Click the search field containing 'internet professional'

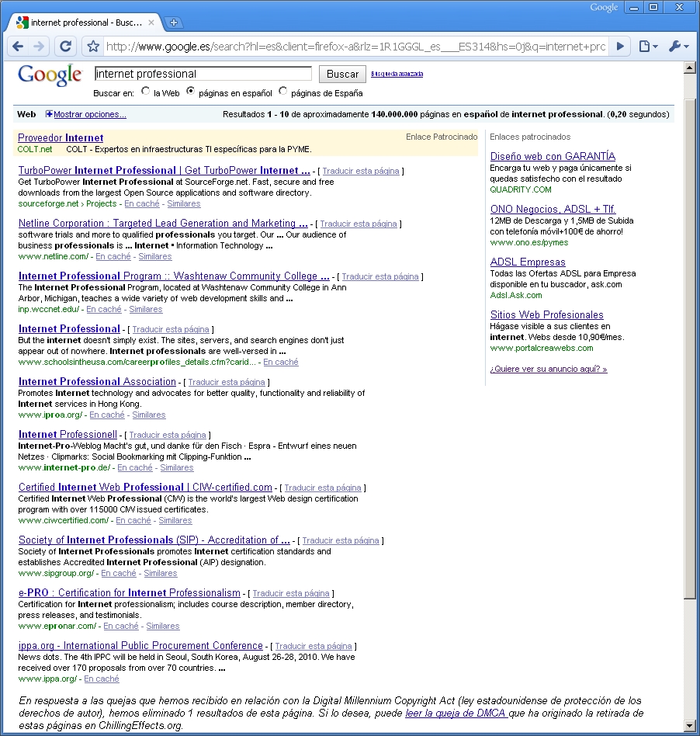point(203,74)
